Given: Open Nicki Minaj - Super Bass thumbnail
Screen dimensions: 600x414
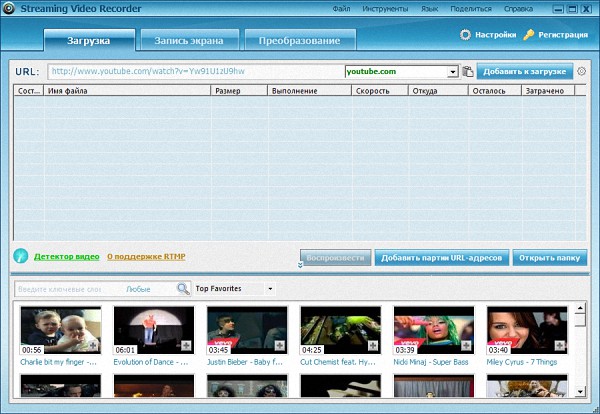Looking at the screenshot, I should 434,330.
